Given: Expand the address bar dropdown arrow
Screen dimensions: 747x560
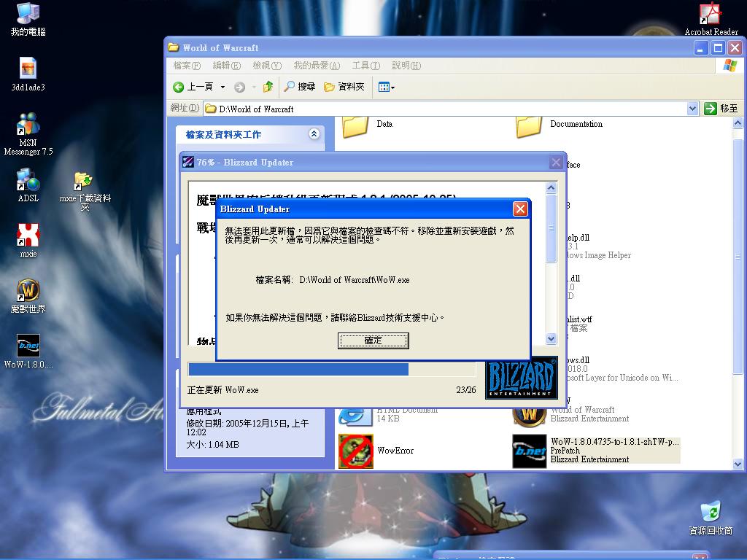Looking at the screenshot, I should 693,109.
